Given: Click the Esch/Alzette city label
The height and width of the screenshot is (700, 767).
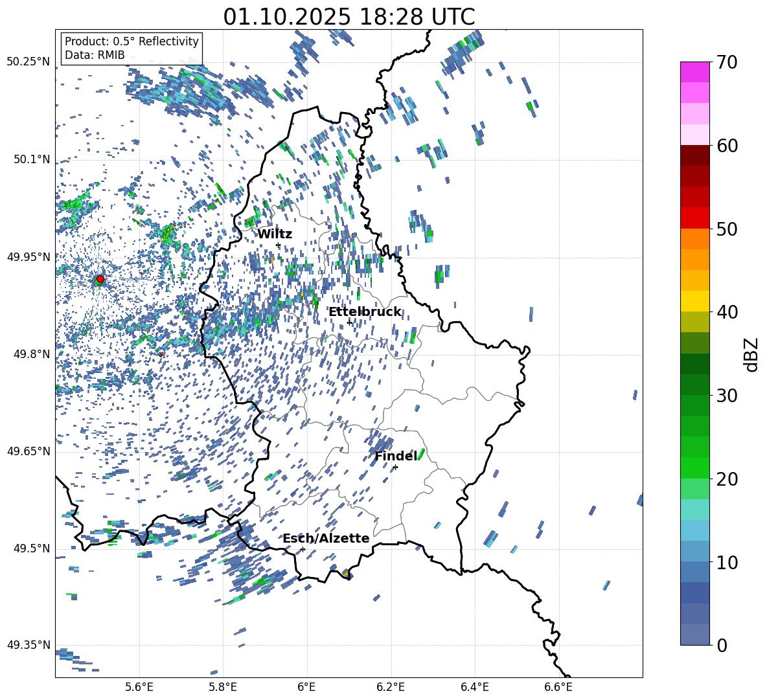Looking at the screenshot, I should click(326, 538).
